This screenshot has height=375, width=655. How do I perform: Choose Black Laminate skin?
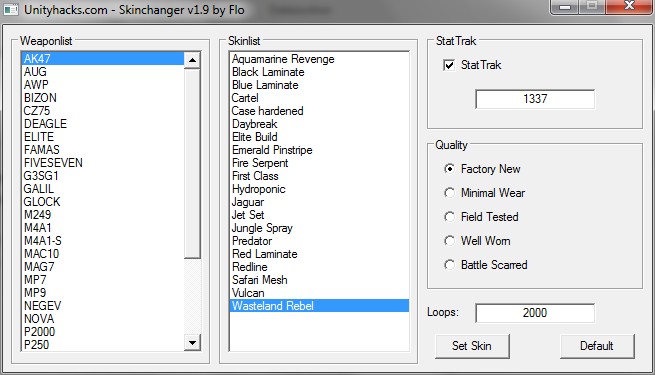pyautogui.click(x=319, y=72)
